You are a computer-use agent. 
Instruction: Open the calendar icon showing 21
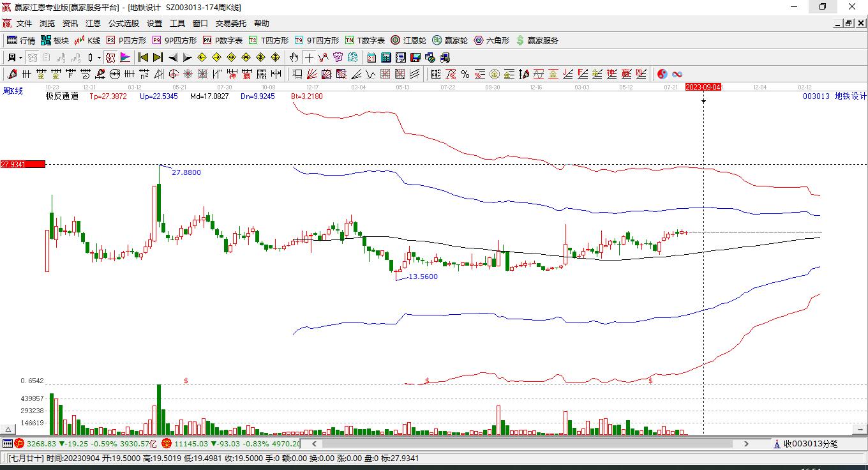pyautogui.click(x=371, y=57)
